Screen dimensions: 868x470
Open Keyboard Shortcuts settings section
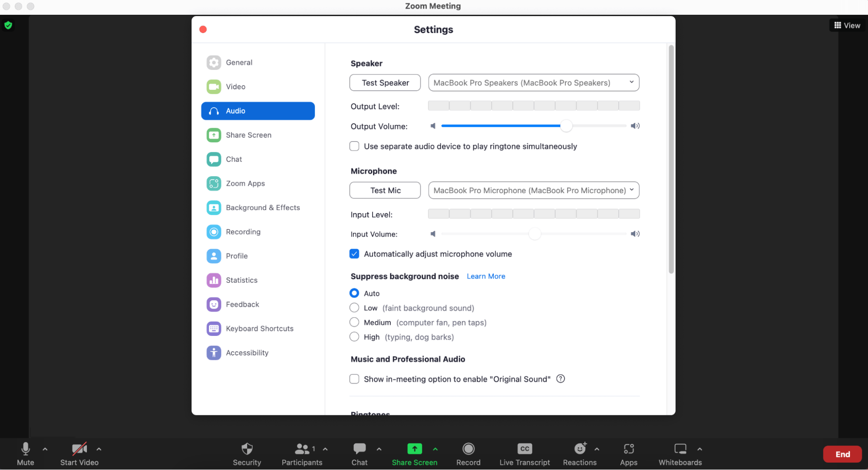259,329
